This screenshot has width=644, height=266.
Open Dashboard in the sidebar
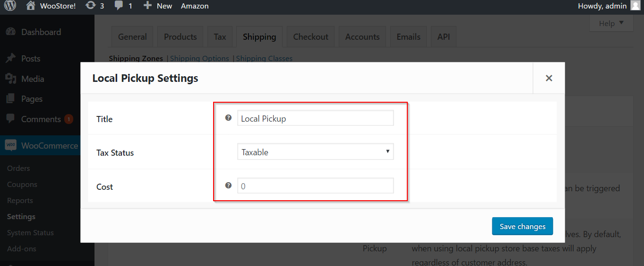point(41,32)
